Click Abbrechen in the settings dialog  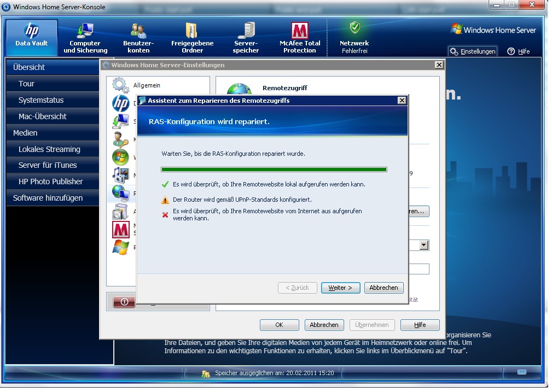pos(324,325)
